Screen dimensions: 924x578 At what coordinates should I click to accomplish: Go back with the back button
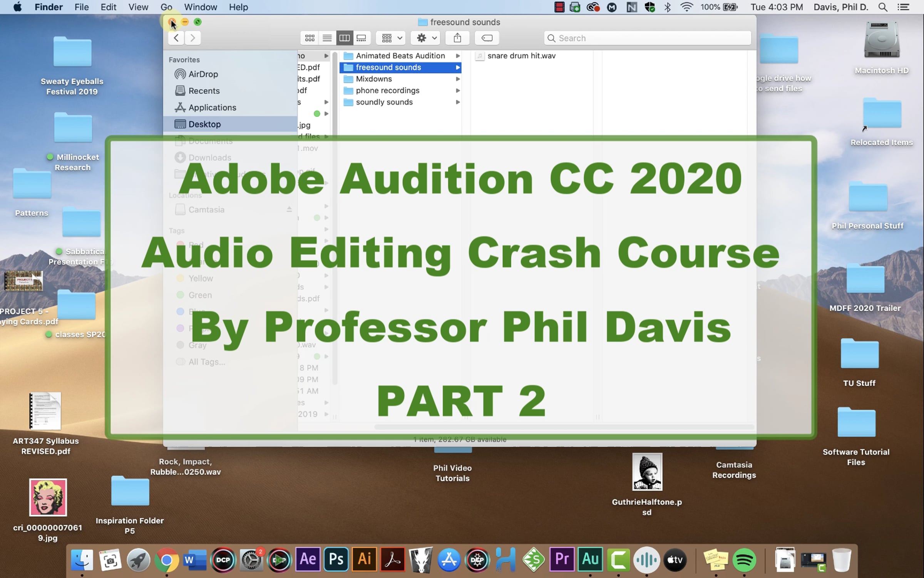176,38
